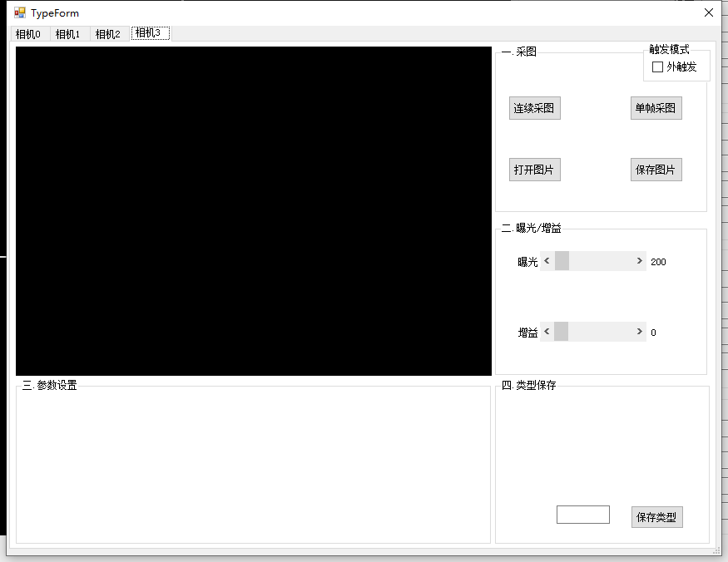Click the window resize grip
This screenshot has height=562, width=728.
pos(717,551)
